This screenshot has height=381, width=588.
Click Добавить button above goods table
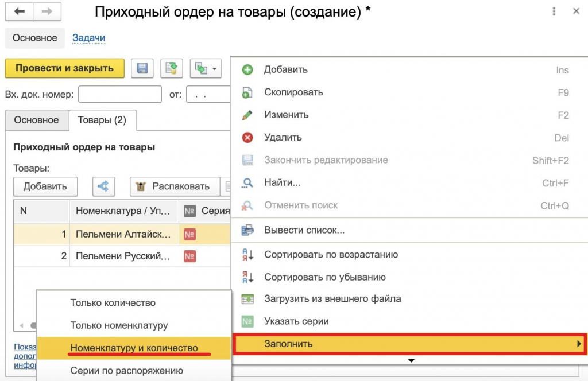pyautogui.click(x=45, y=186)
